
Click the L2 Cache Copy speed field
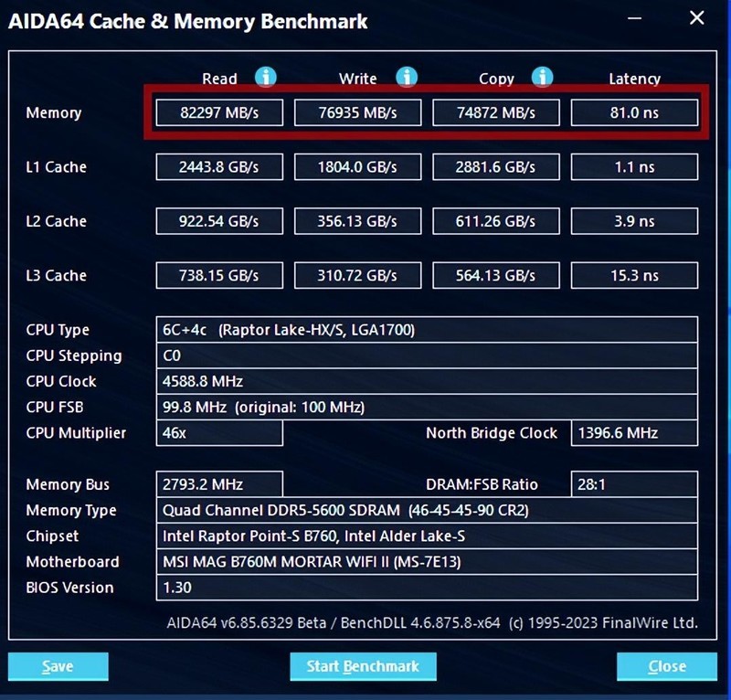click(495, 220)
